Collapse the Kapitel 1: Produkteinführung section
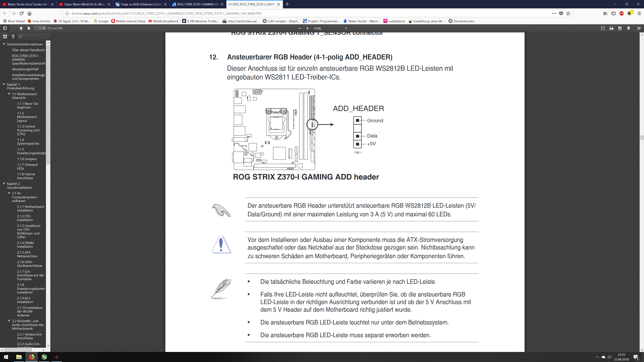The image size is (644, 362). coord(4,84)
